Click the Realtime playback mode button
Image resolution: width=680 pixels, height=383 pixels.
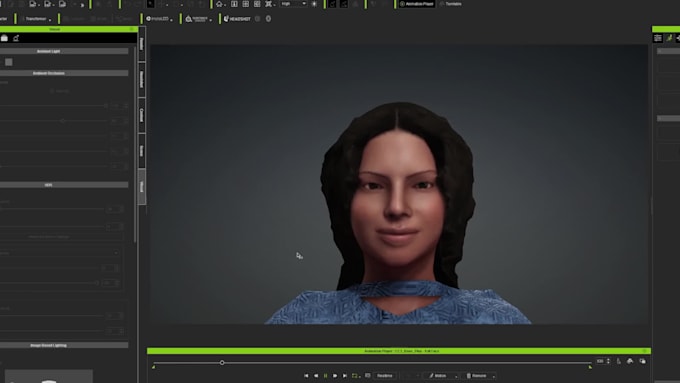tap(384, 376)
